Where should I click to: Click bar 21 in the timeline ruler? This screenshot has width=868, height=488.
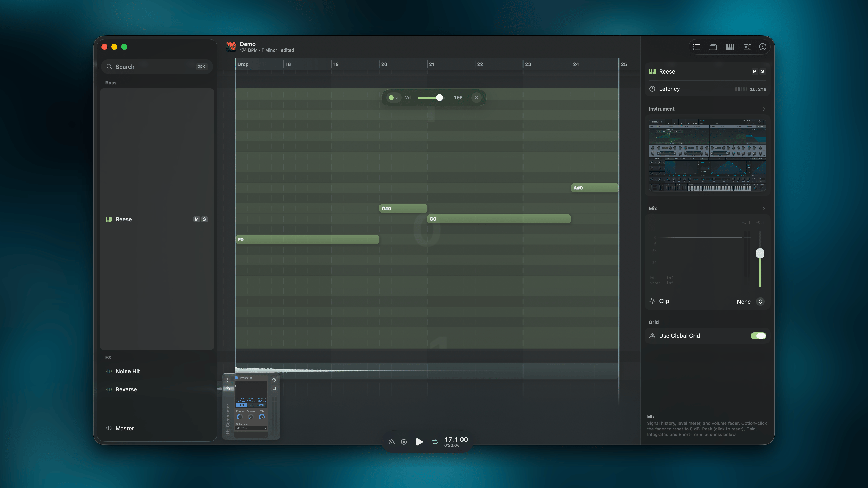point(432,64)
